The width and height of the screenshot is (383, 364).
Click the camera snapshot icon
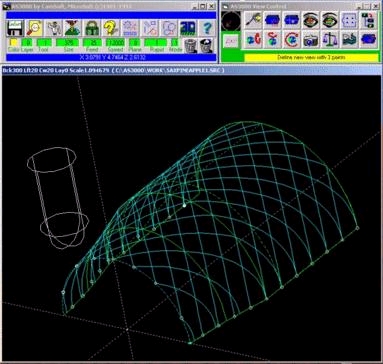pos(311,39)
